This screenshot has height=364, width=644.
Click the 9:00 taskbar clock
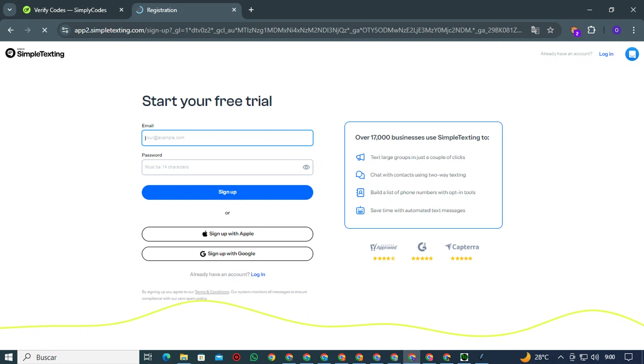point(610,357)
